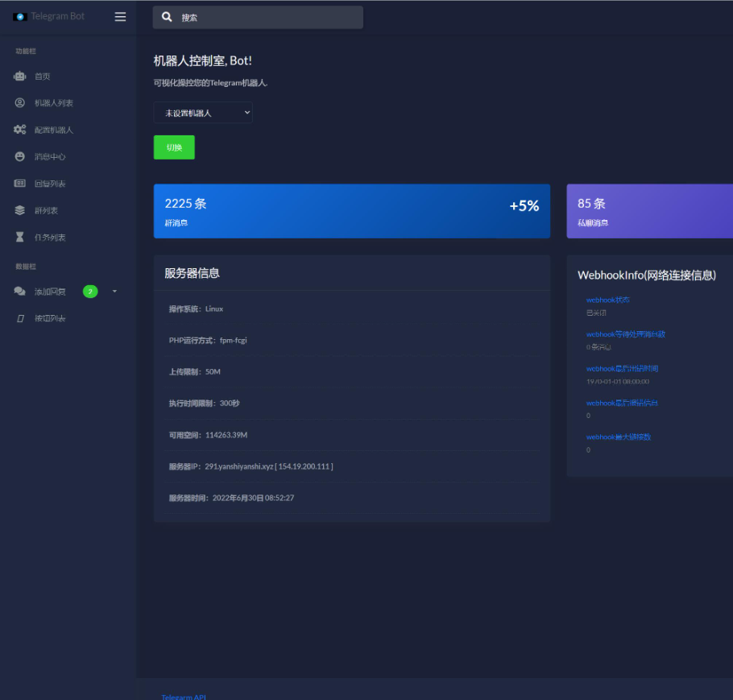Screen dimensions: 733x700
Task: Click the webhook等待处理消息数 label
Action: tap(626, 333)
